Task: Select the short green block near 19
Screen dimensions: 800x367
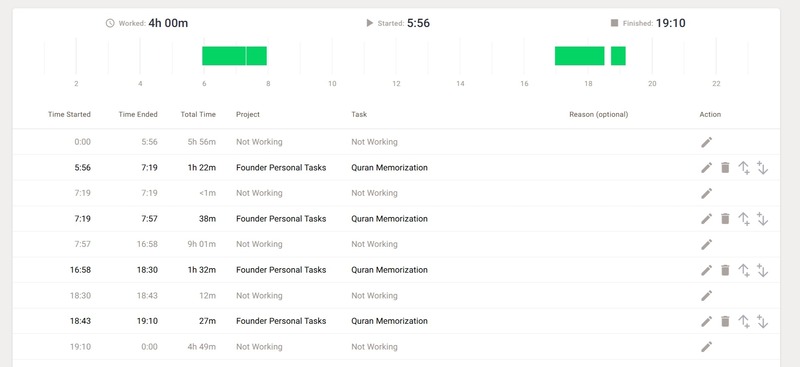Action: point(618,56)
